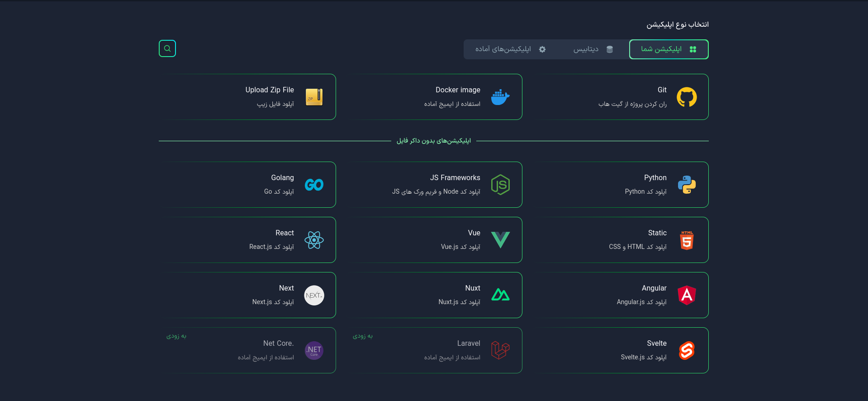
Task: Click the Vue logo icon
Action: coord(500,240)
